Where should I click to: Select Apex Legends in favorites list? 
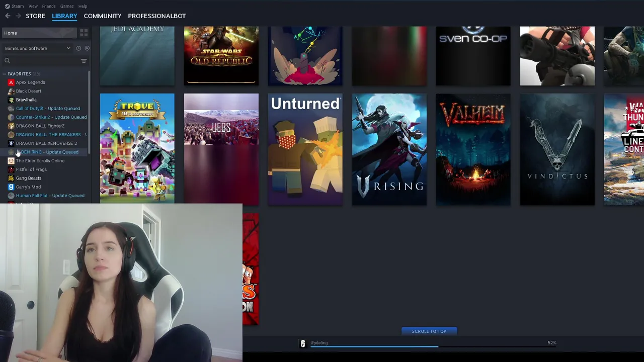[x=30, y=82]
